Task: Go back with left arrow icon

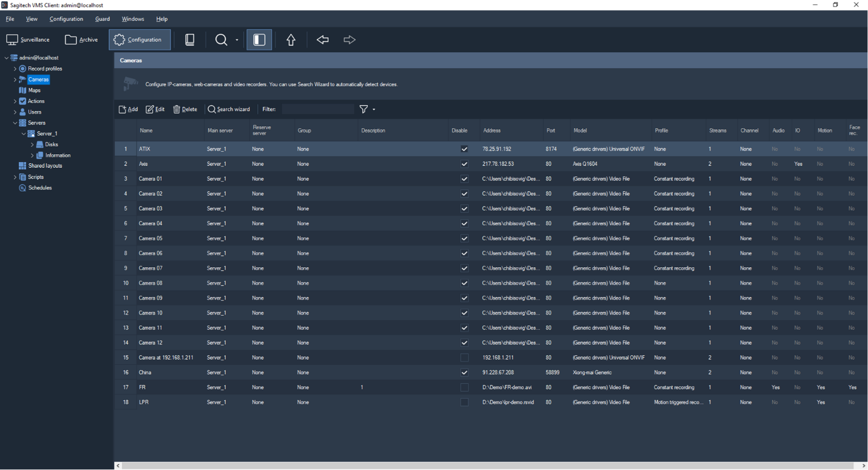Action: click(322, 39)
